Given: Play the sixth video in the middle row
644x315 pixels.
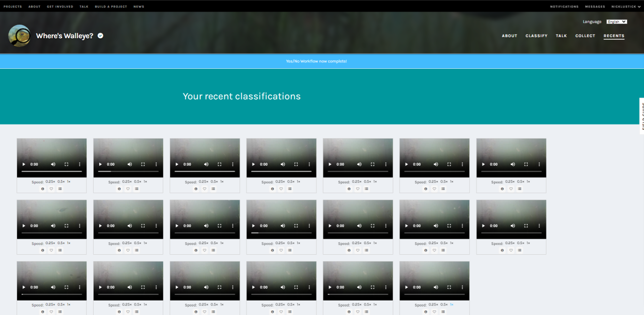Looking at the screenshot, I should 406,226.
